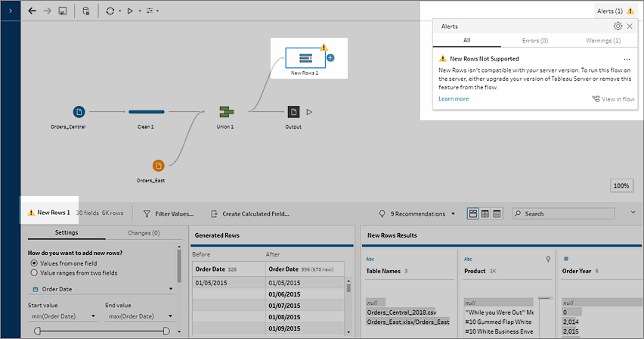Image resolution: width=644 pixels, height=339 pixels.
Task: Click the Union 1 step icon
Action: [x=226, y=111]
